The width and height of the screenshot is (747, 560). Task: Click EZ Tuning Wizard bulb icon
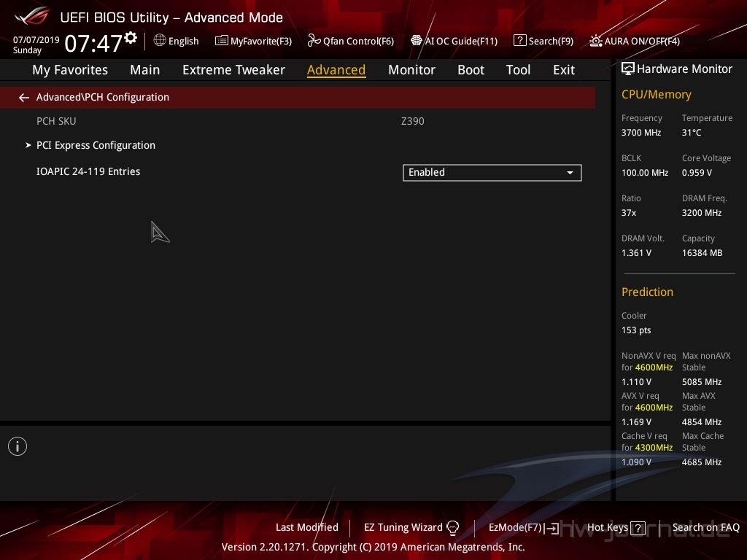click(452, 528)
